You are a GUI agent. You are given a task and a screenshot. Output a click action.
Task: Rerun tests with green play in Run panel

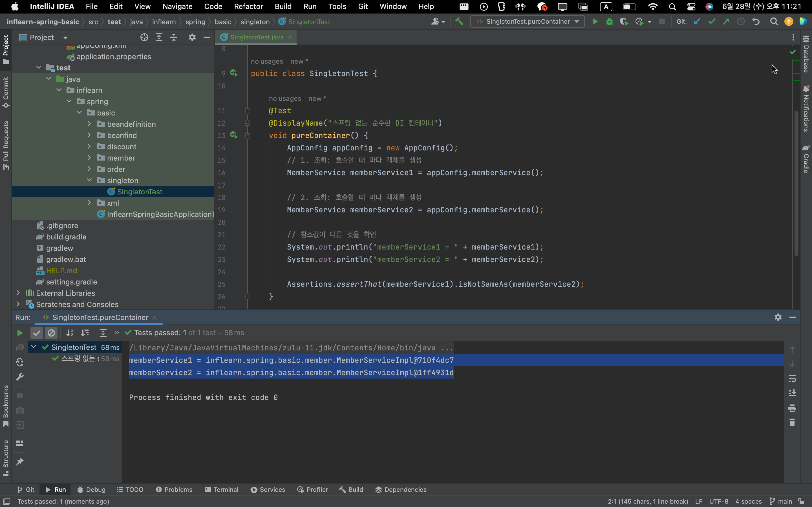pyautogui.click(x=20, y=333)
